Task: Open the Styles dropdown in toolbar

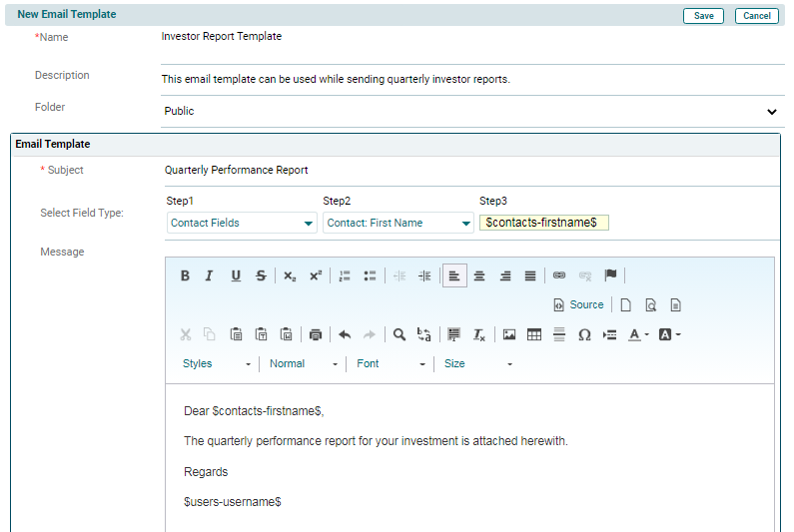Action: click(217, 364)
